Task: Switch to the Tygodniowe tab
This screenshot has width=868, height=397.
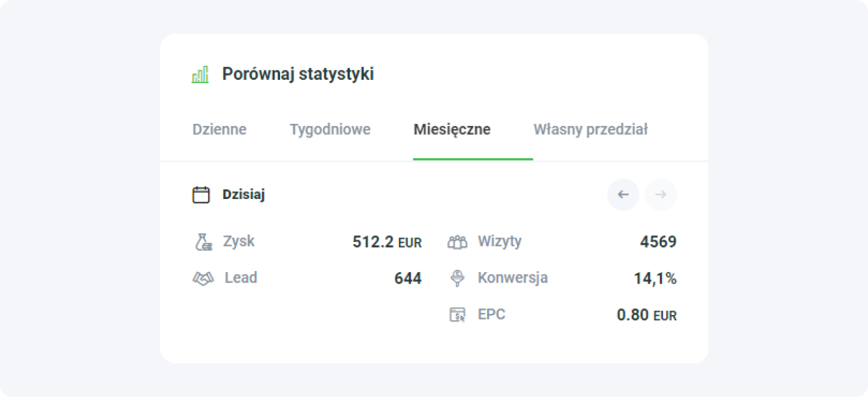Action: point(330,129)
